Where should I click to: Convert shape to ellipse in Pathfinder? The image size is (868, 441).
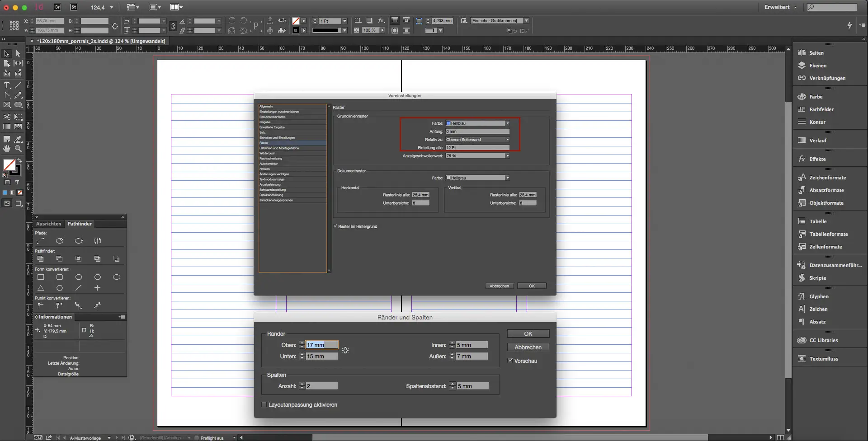[116, 277]
